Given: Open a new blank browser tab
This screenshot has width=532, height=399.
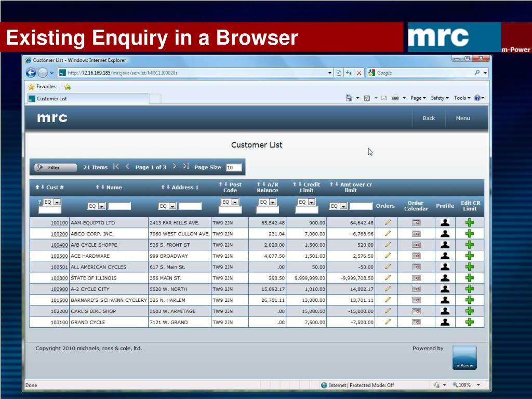Looking at the screenshot, I should click(155, 99).
